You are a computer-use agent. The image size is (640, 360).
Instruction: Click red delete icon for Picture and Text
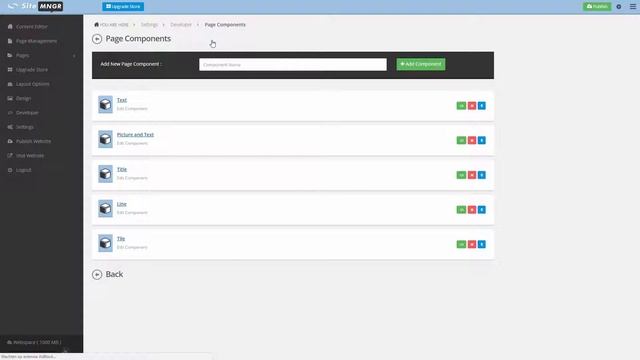[x=472, y=140]
